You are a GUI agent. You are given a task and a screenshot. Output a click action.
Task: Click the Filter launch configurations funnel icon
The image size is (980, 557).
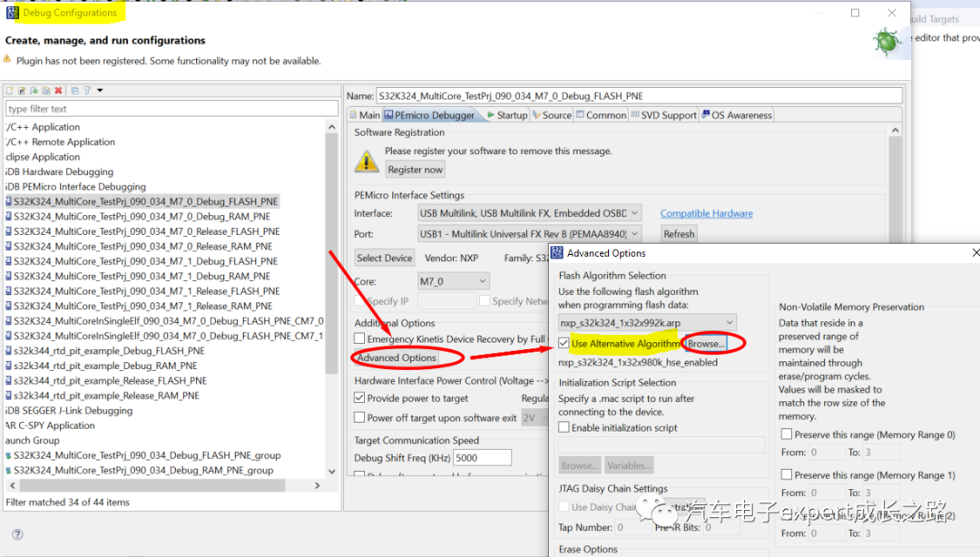point(87,91)
